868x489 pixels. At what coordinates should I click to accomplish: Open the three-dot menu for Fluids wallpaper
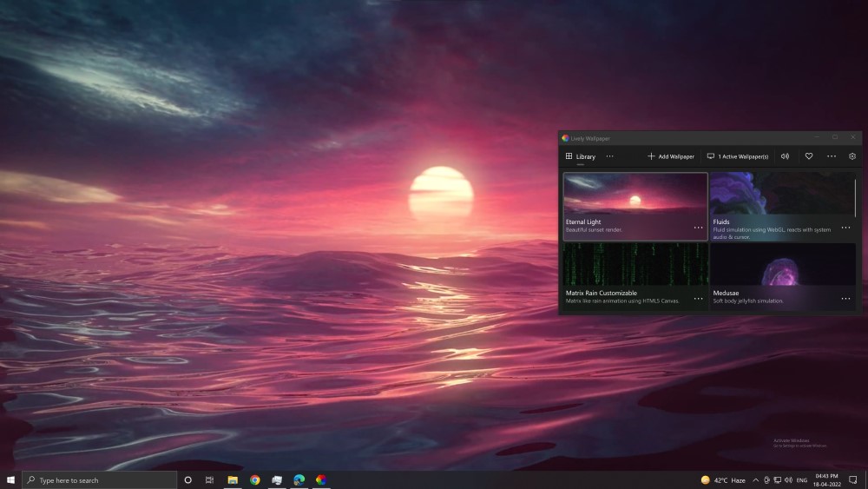tap(845, 228)
